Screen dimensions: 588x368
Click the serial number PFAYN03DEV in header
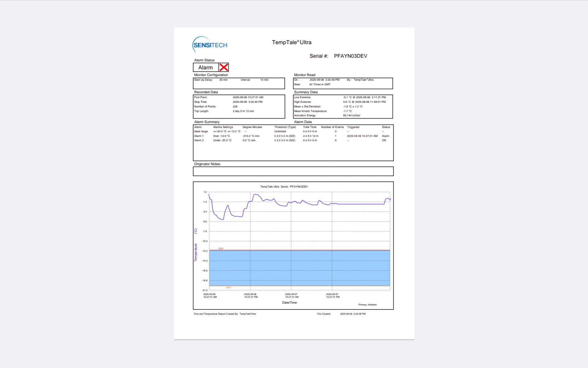pyautogui.click(x=350, y=56)
